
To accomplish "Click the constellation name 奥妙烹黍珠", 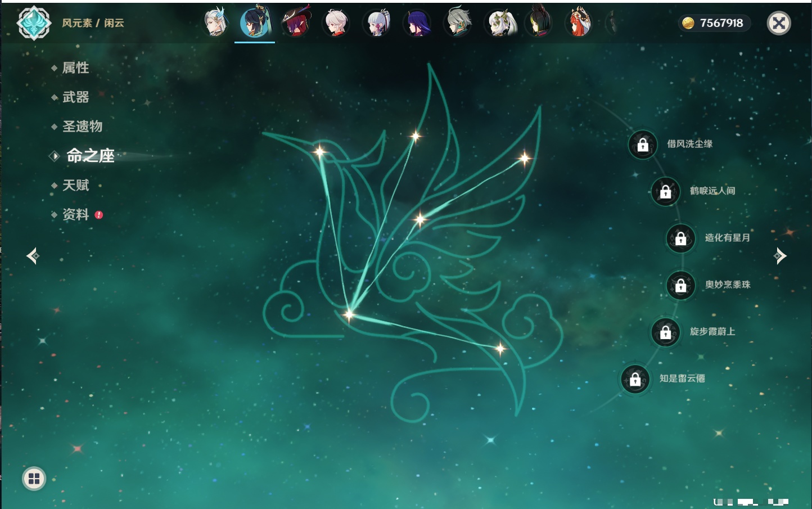I will 728,285.
